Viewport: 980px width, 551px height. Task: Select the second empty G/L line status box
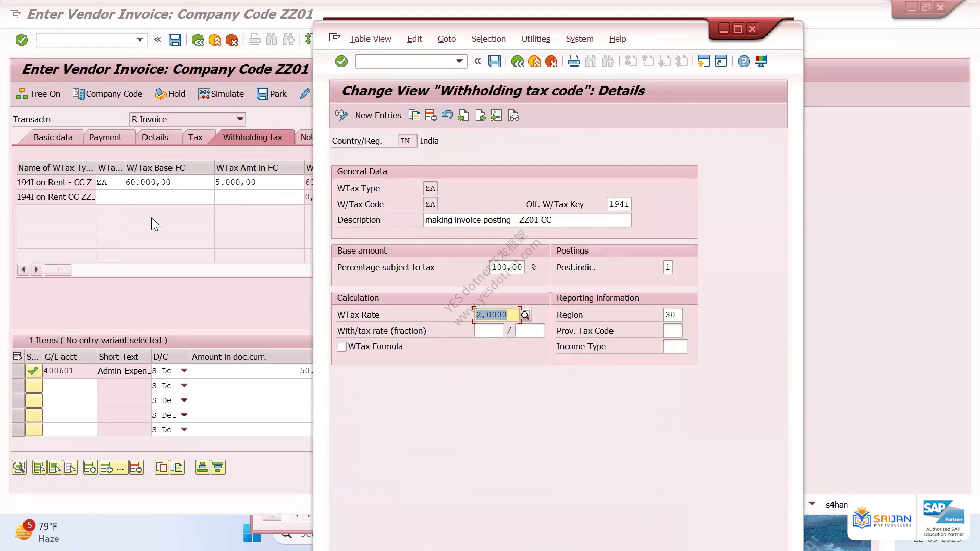(34, 400)
